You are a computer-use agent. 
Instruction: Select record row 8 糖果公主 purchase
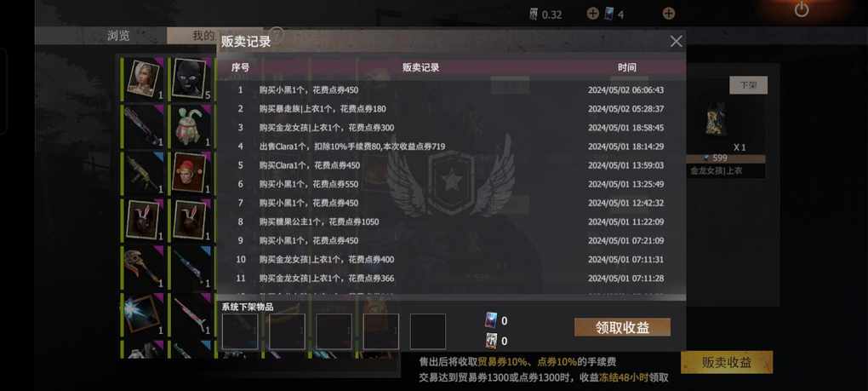pos(451,221)
